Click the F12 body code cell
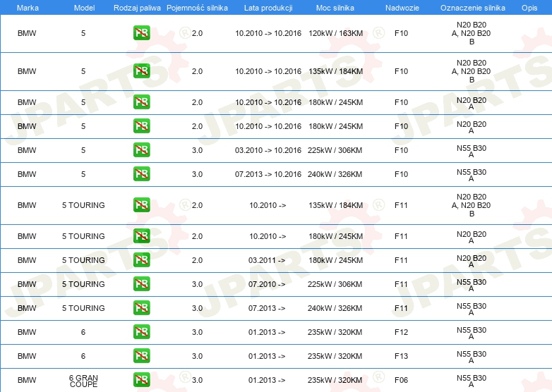This screenshot has height=392, width=552. pos(402,332)
